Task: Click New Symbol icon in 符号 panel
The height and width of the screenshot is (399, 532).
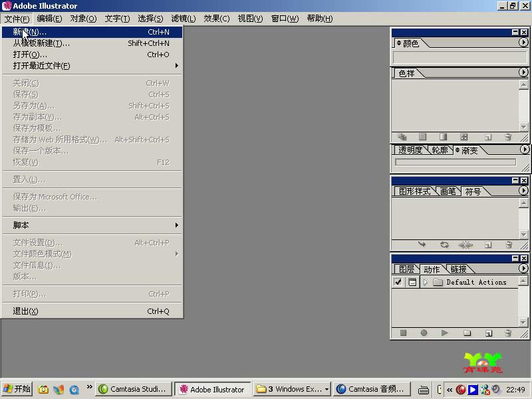Action: tap(488, 245)
